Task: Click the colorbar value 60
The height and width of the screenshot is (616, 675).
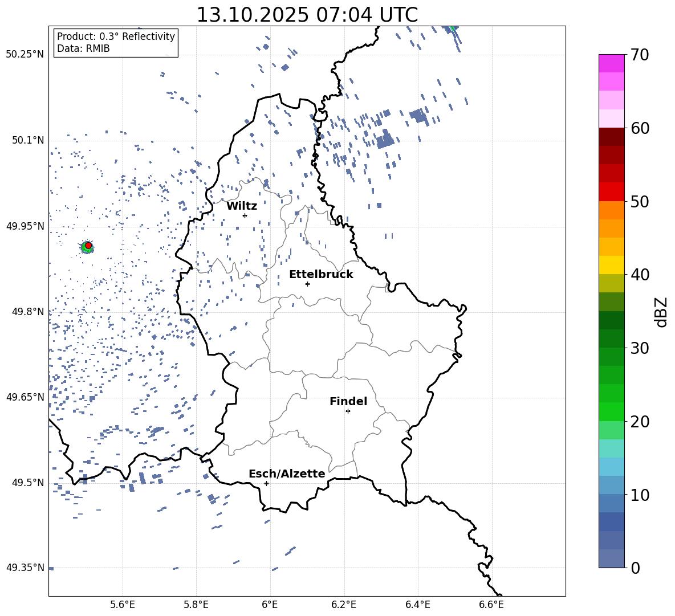Action: [x=640, y=128]
